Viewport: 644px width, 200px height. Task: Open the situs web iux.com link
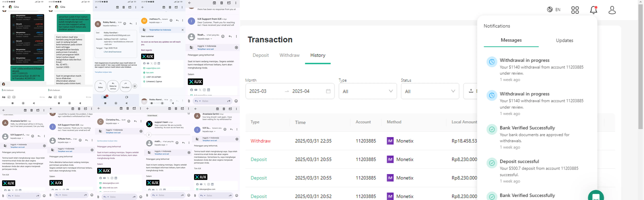pos(110,188)
